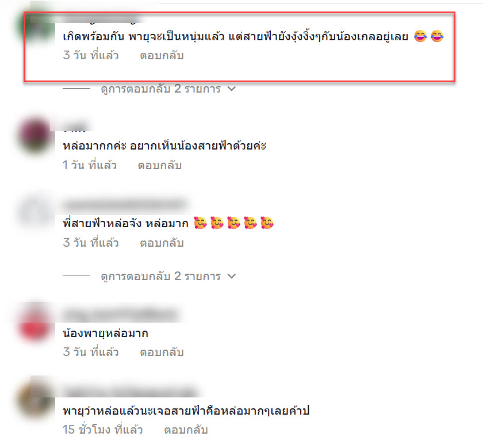Reply to the น้องพายุหล่อมาก comment
The image size is (483, 448).
[x=162, y=352]
